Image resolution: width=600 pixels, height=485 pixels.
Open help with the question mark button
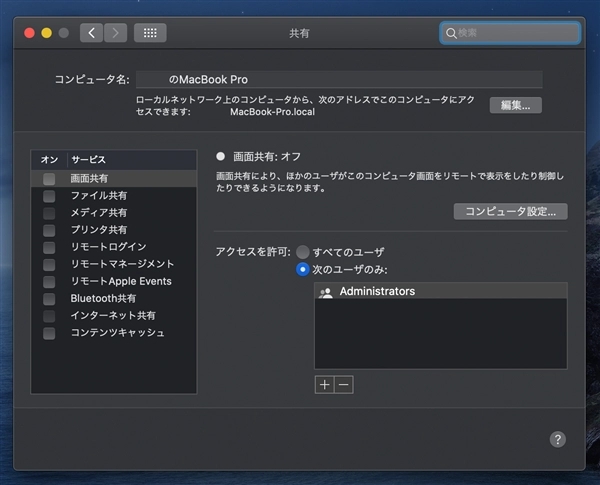coord(558,439)
